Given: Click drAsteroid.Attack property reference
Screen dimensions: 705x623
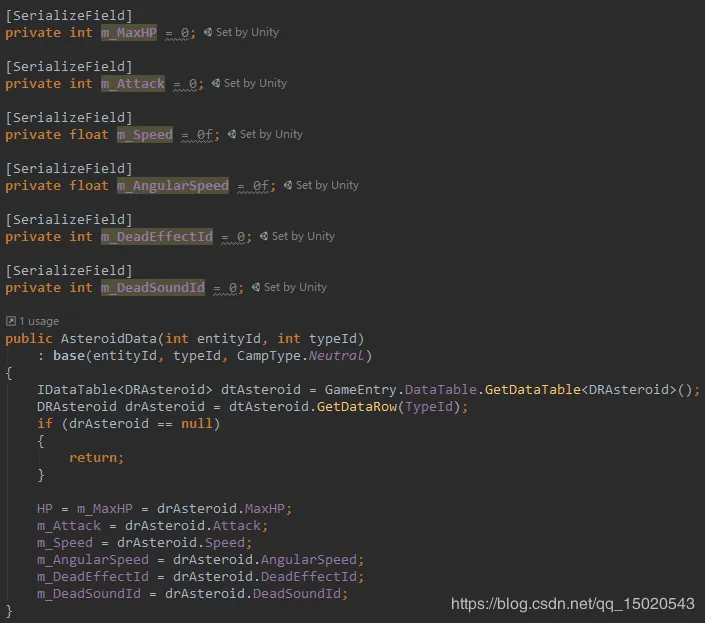Looking at the screenshot, I should [192, 525].
